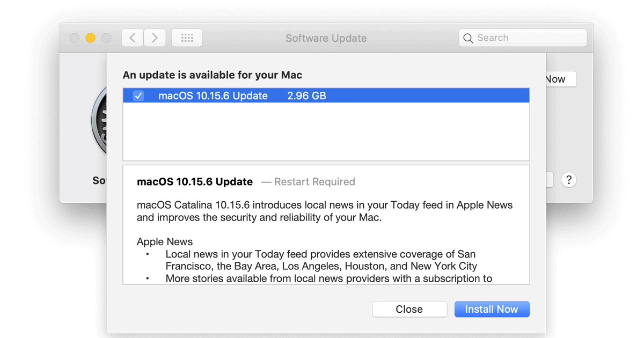This screenshot has height=338, width=644.
Task: Uncheck the macOS 10.15.6 Update checkbox
Action: 138,96
